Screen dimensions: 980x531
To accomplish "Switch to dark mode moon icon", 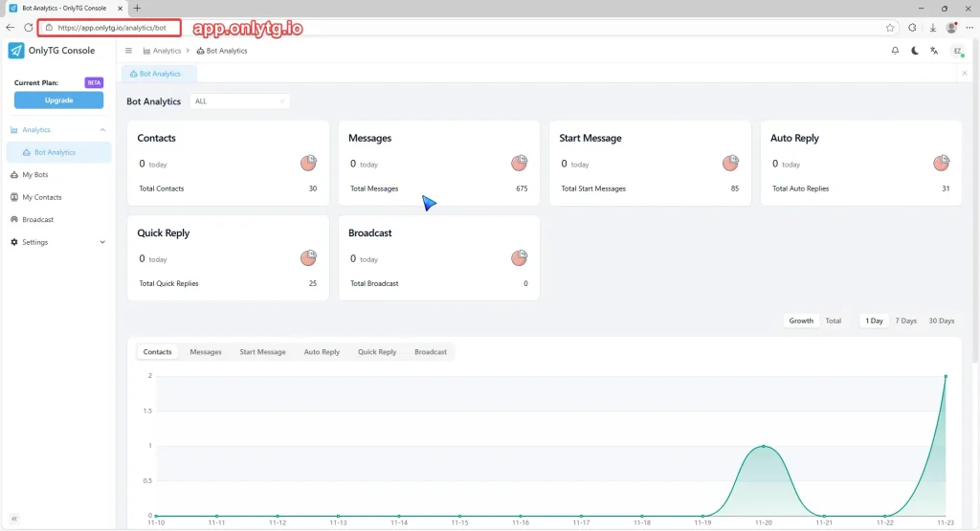I will click(914, 51).
